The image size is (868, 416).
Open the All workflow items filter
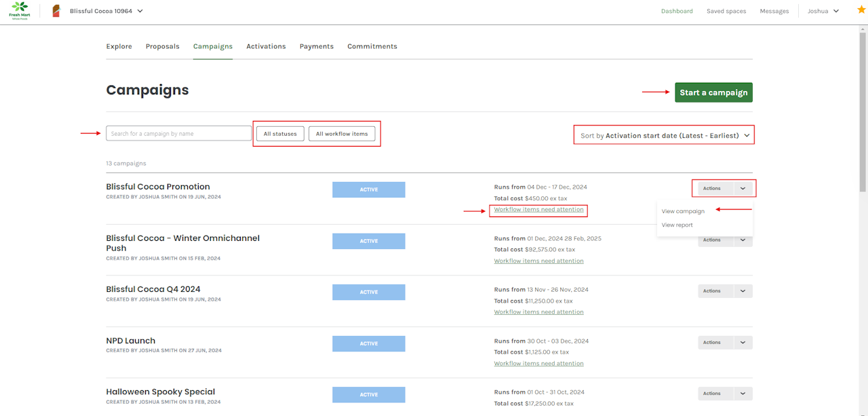342,134
